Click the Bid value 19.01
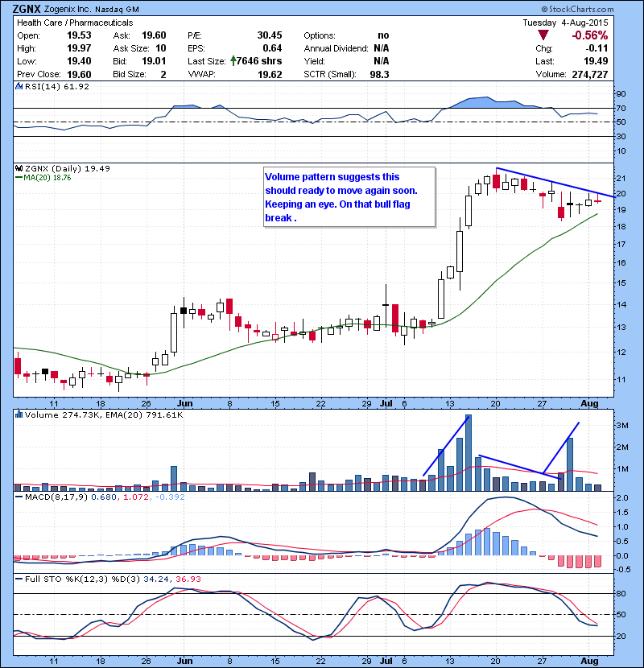Image resolution: width=644 pixels, height=668 pixels. pyautogui.click(x=154, y=61)
